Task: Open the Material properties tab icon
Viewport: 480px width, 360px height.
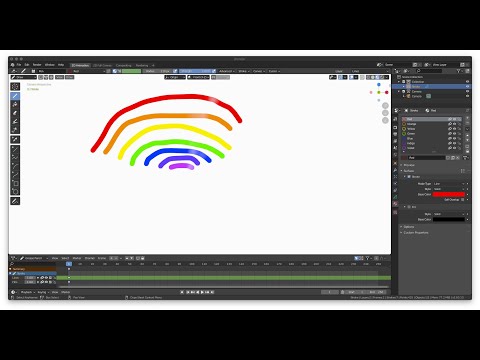Action: (x=395, y=204)
